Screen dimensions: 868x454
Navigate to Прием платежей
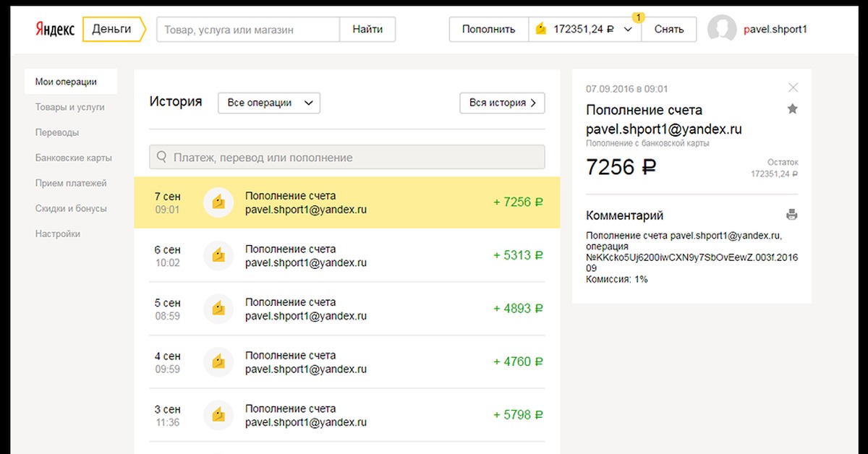pos(71,183)
